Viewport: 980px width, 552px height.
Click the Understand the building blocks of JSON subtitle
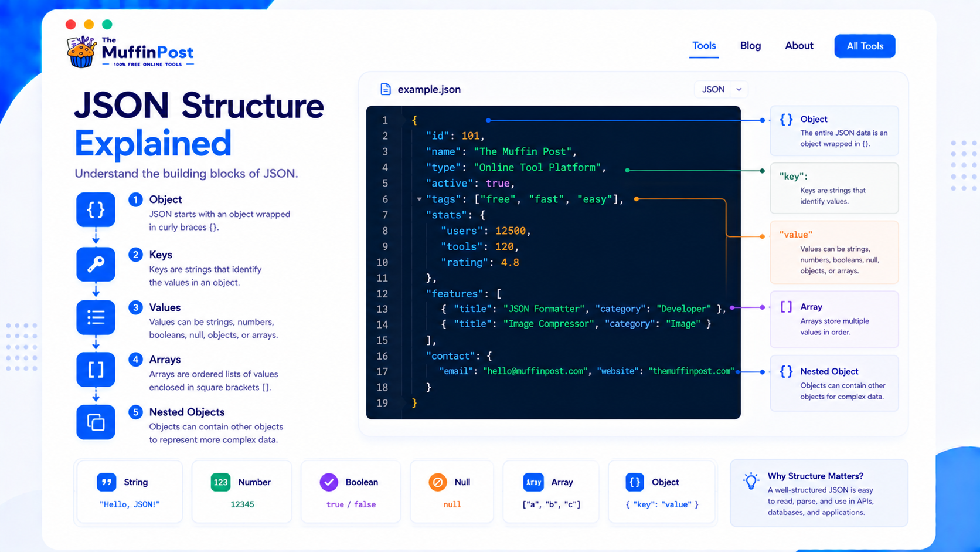click(186, 174)
